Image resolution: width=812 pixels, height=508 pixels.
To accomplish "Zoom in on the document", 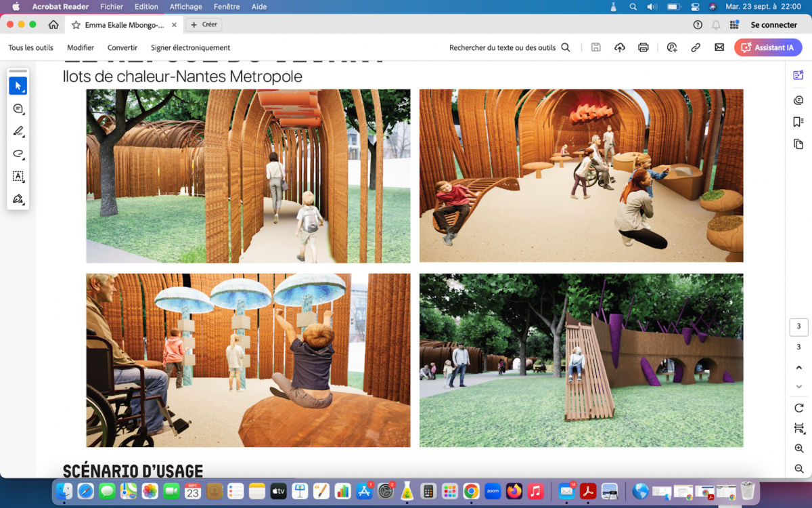I will [x=798, y=448].
